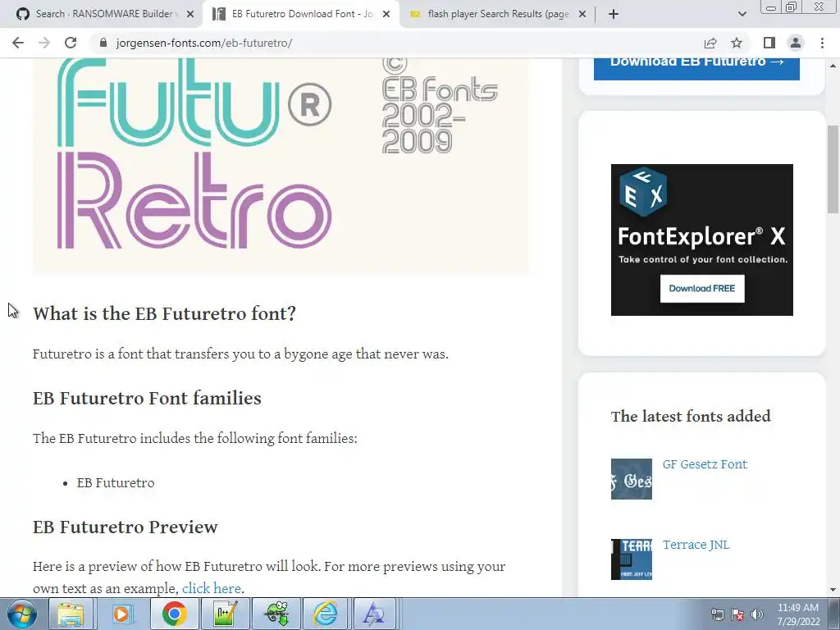Launch Internet Explorer from taskbar
The height and width of the screenshot is (630, 840).
(325, 614)
